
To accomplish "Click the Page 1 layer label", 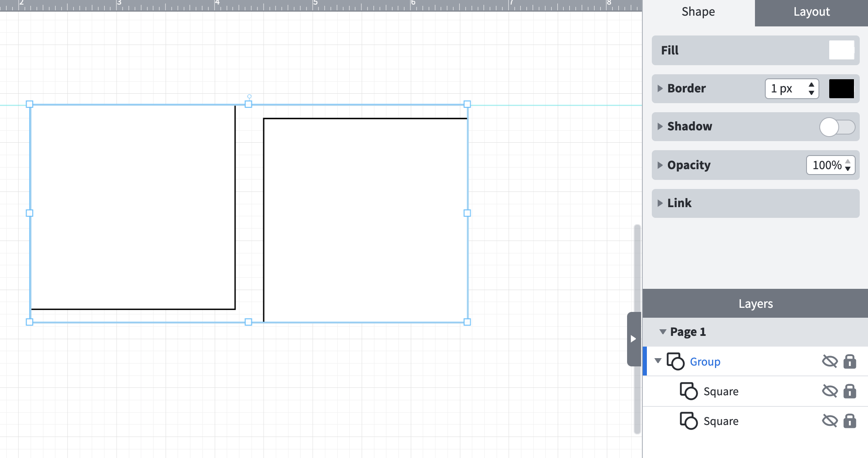I will [688, 332].
